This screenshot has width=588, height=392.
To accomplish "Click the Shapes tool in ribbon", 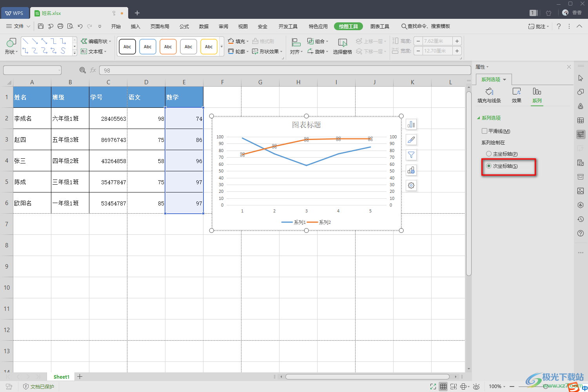I will click(11, 46).
